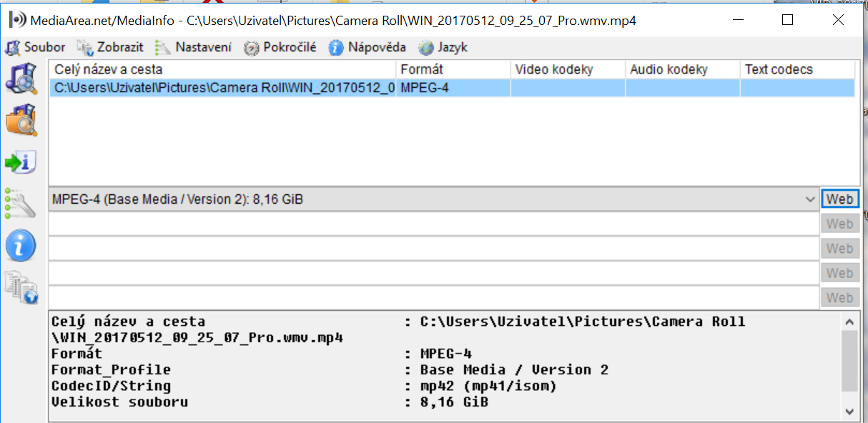The width and height of the screenshot is (868, 423).
Task: Click the details pane scroll up arrow
Action: [x=850, y=322]
